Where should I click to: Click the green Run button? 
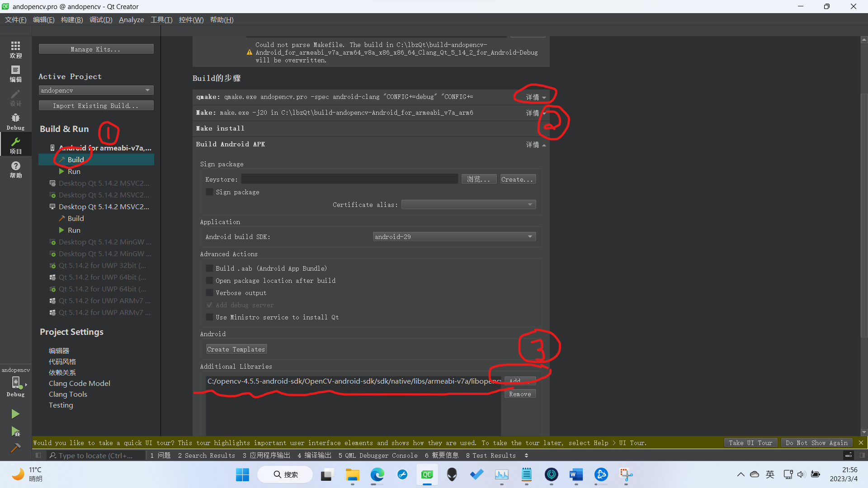pyautogui.click(x=15, y=414)
